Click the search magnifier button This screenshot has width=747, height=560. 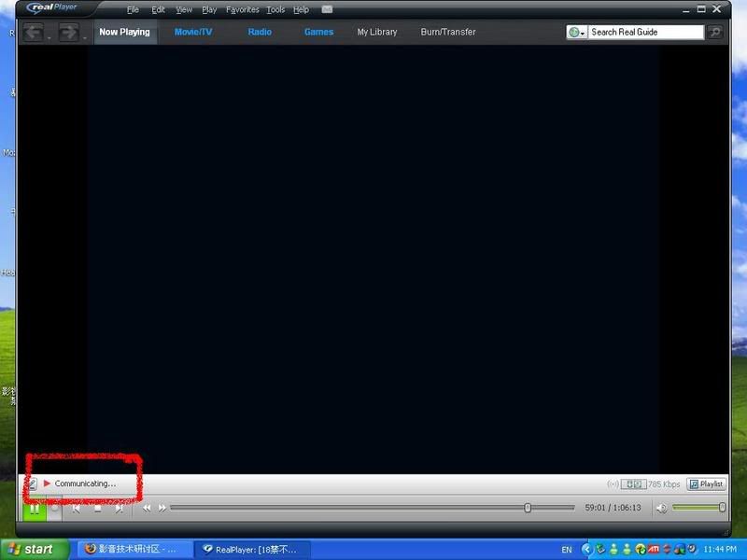coord(715,32)
